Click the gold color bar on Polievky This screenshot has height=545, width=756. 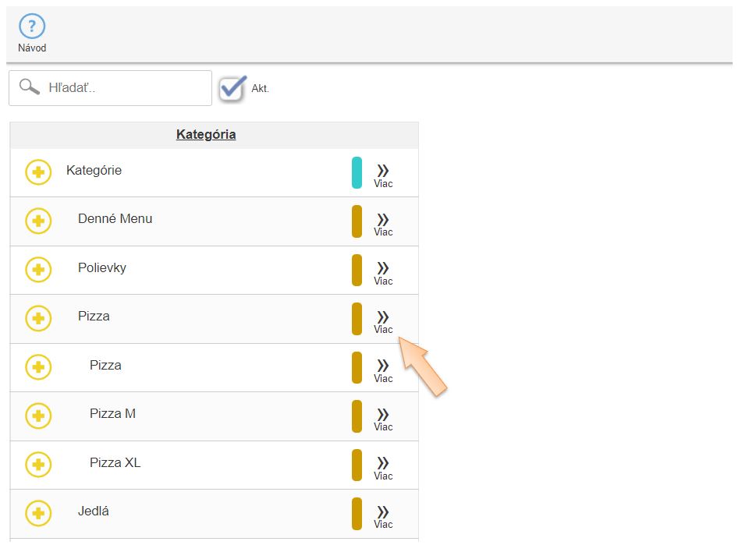tap(357, 270)
